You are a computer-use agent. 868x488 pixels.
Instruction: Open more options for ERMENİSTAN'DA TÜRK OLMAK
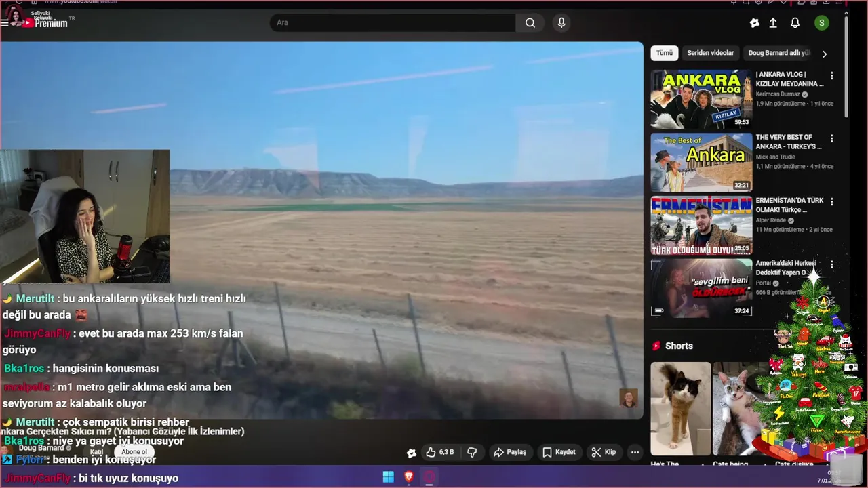[832, 201]
